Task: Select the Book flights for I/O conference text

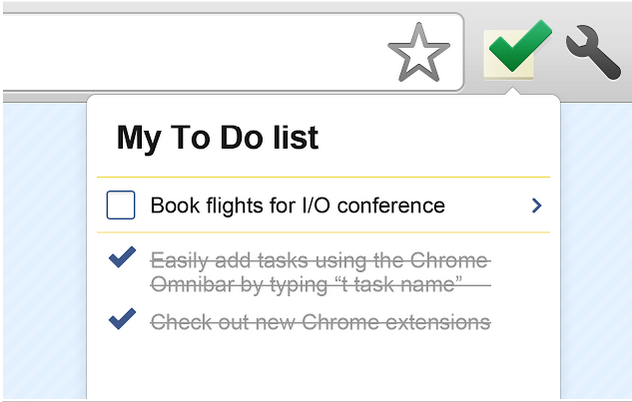Action: 297,206
